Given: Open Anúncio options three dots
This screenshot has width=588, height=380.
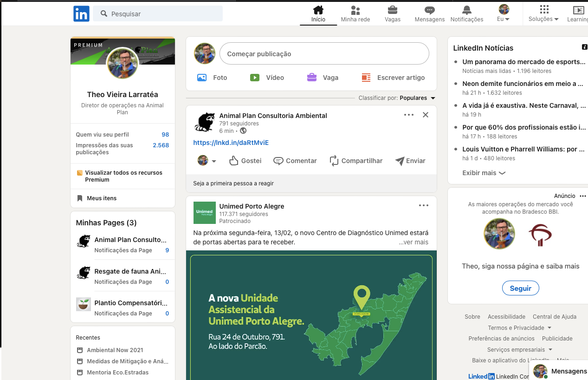Looking at the screenshot, I should tap(583, 196).
